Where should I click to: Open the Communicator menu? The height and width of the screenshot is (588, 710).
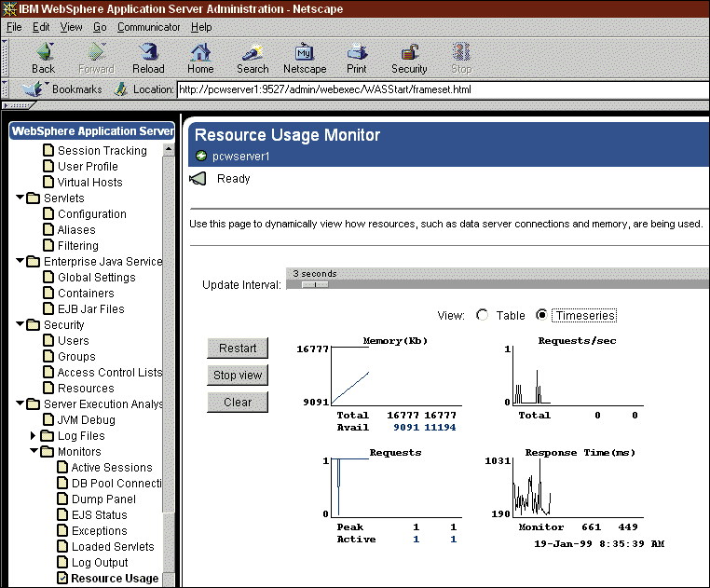click(148, 27)
